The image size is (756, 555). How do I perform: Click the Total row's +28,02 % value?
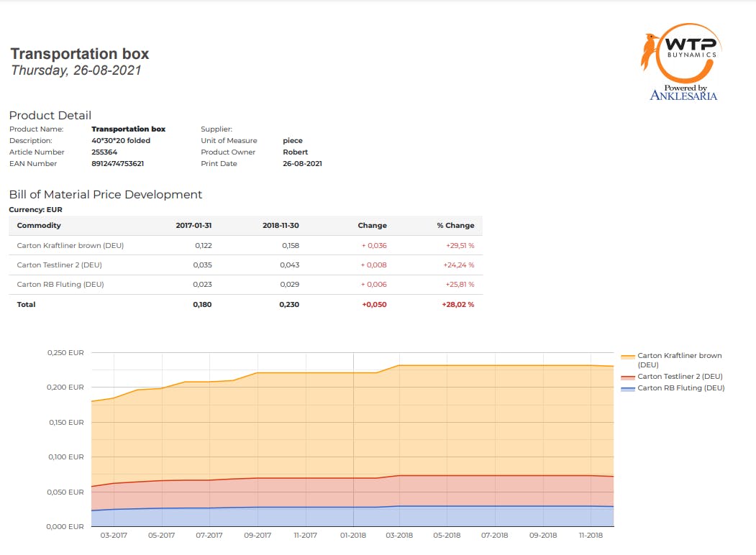click(x=457, y=305)
